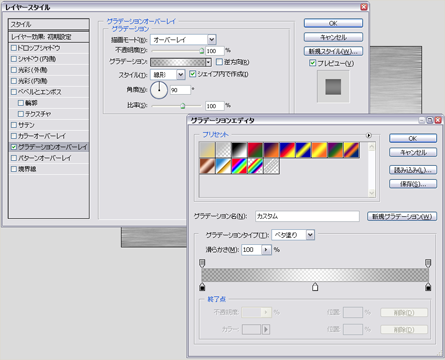Click preset list scrollbar down arrow

372,193
